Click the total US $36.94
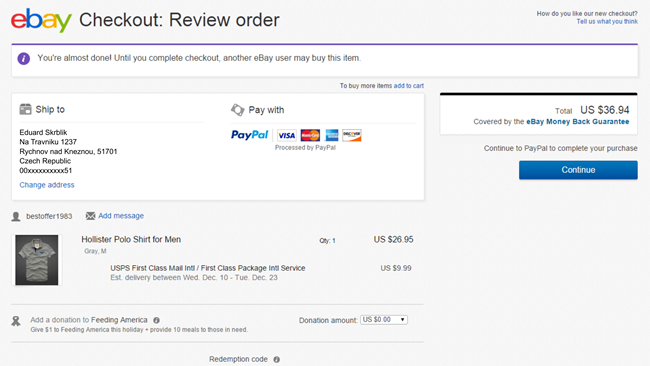This screenshot has height=366, width=650. tap(604, 110)
